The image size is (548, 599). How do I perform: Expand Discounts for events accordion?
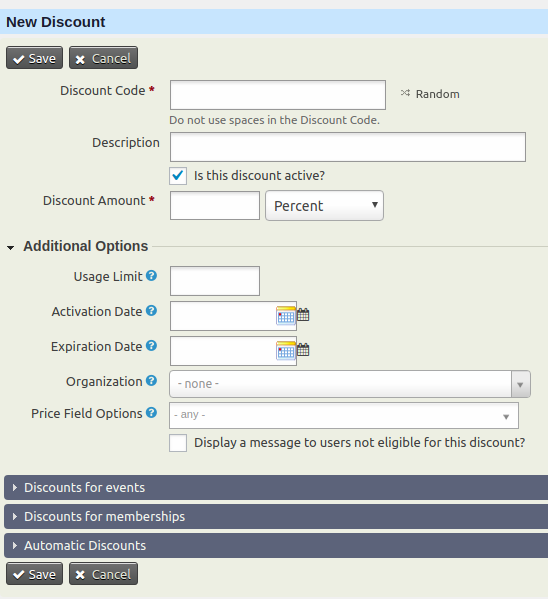276,487
